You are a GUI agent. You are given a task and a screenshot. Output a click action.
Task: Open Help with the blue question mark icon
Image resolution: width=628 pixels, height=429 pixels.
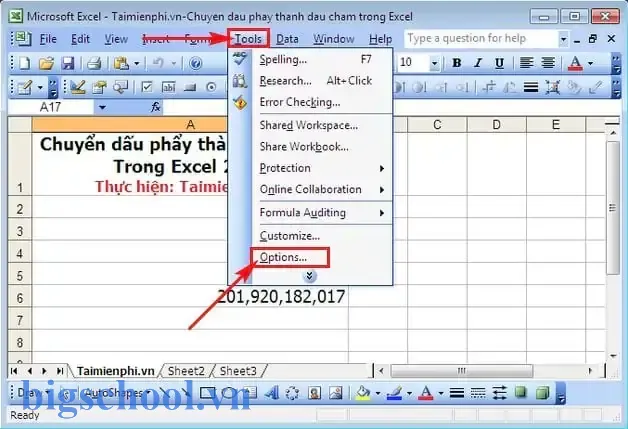[x=195, y=63]
